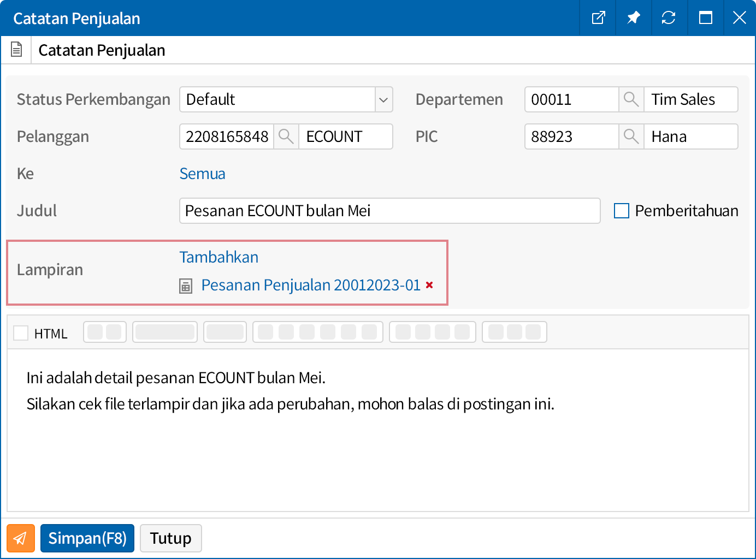This screenshot has height=559, width=756.
Task: Click the Tutup button
Action: tap(170, 538)
